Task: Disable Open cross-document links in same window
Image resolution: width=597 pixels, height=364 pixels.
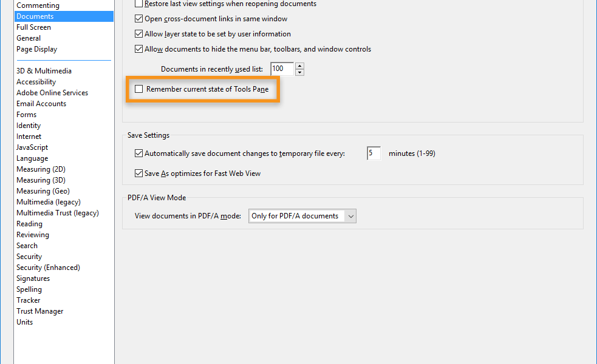Action: coord(139,19)
